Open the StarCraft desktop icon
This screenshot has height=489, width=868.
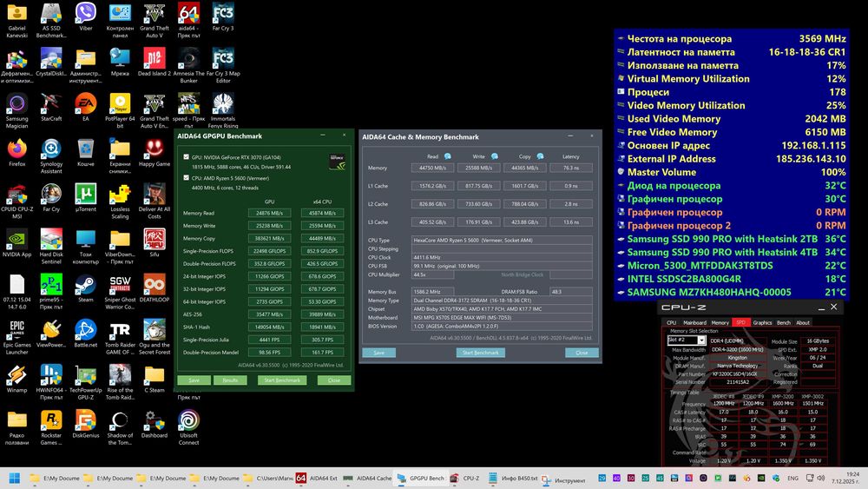click(51, 108)
